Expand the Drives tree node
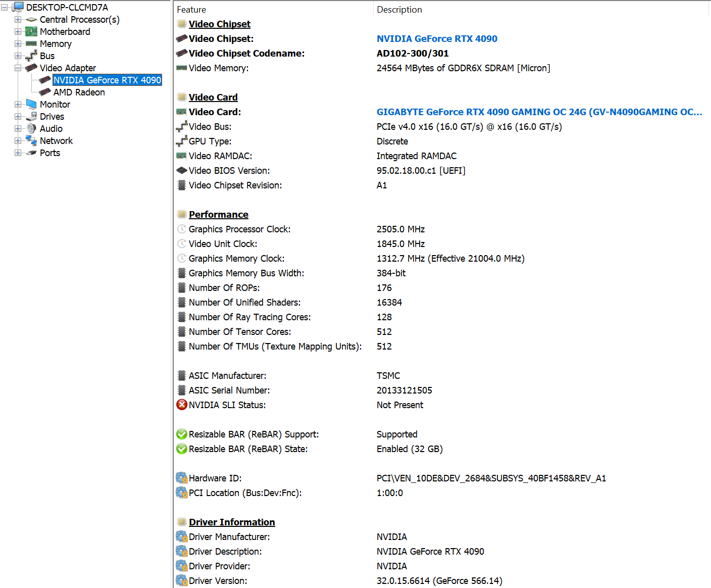 click(x=18, y=117)
